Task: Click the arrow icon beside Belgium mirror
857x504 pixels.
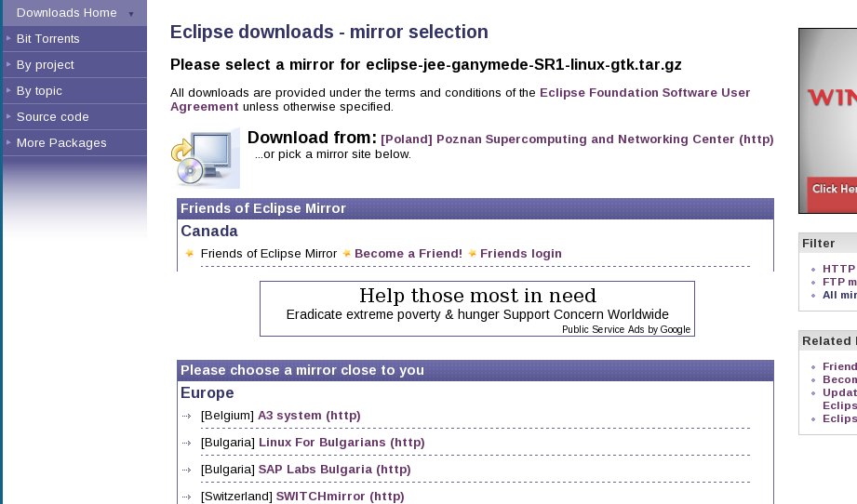Action: (x=187, y=416)
